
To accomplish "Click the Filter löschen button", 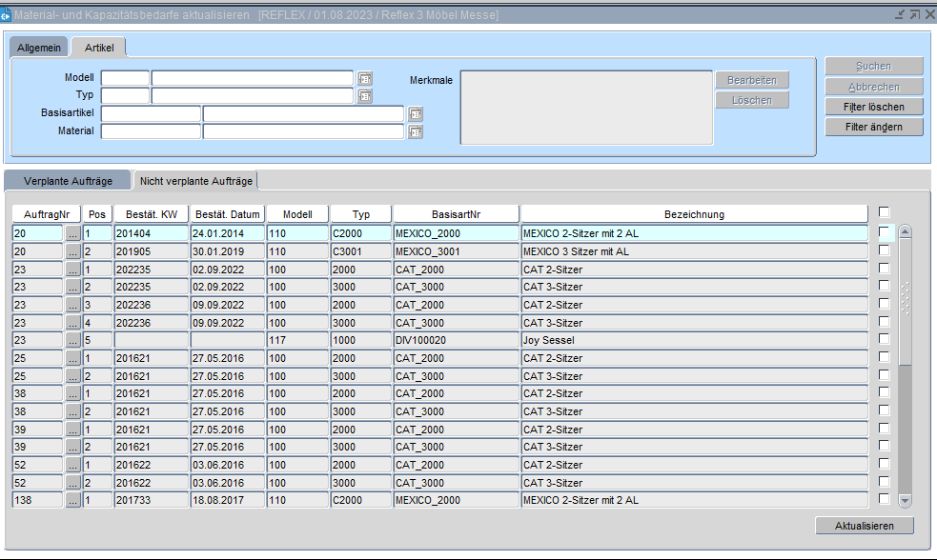I will tap(874, 107).
